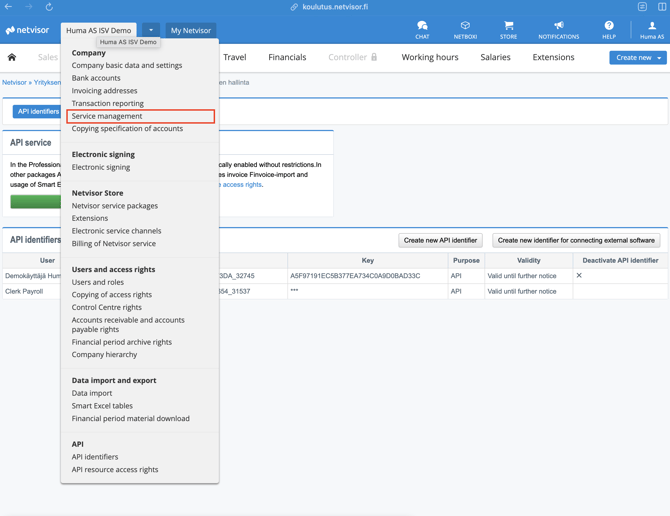Open API resource access rights entry
670x516 pixels.
(x=115, y=469)
